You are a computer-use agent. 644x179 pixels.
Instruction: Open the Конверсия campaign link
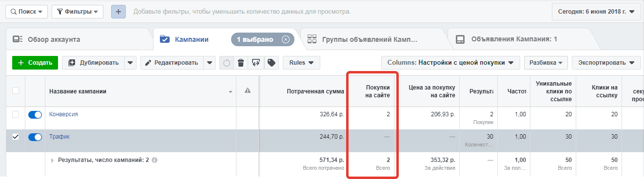click(x=63, y=114)
